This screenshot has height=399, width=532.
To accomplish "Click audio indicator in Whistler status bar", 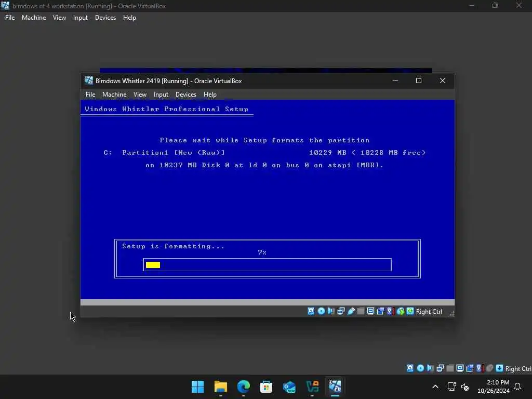I will [x=331, y=311].
